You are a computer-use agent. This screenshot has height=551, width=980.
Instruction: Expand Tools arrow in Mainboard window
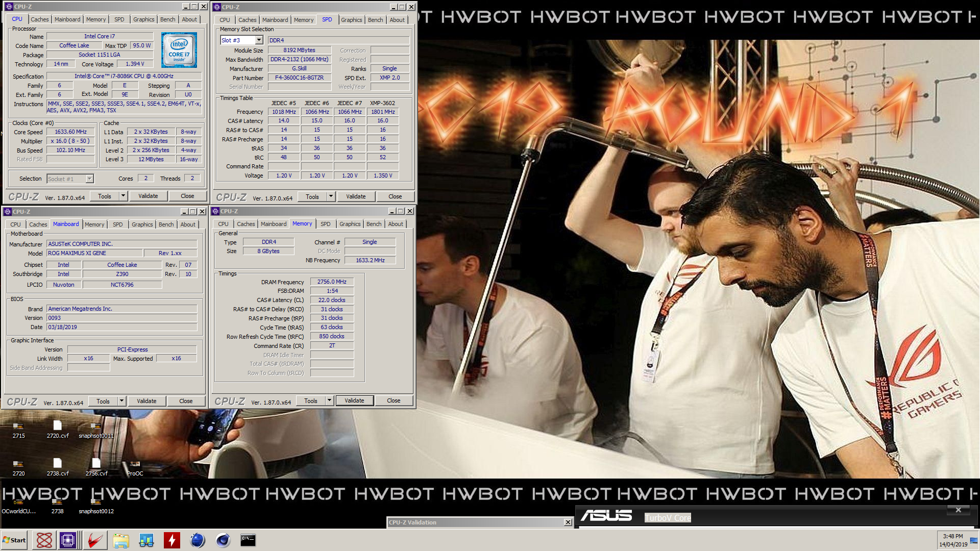121,401
